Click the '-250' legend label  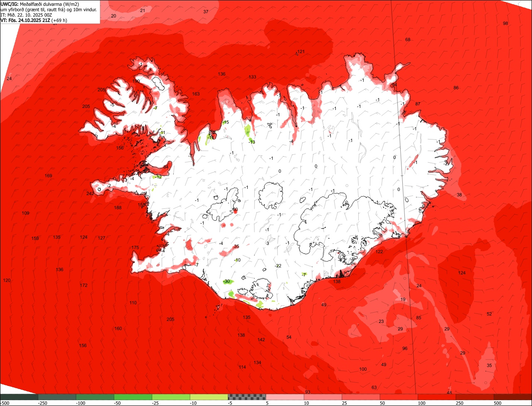(x=42, y=403)
